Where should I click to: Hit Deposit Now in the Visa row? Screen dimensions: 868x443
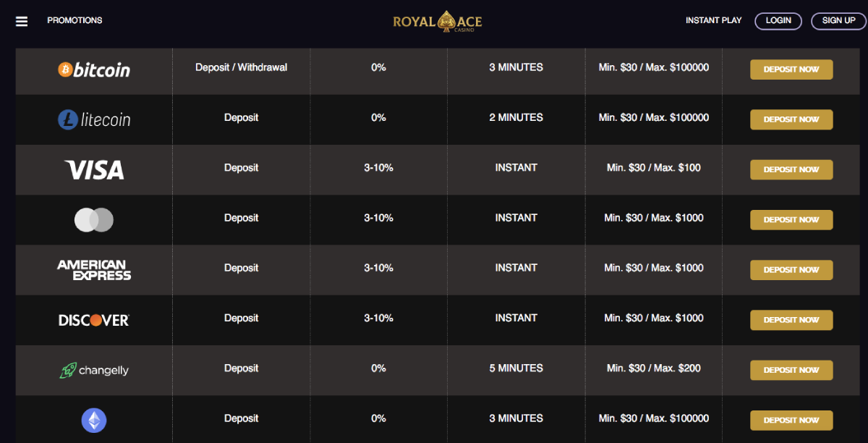[791, 169]
